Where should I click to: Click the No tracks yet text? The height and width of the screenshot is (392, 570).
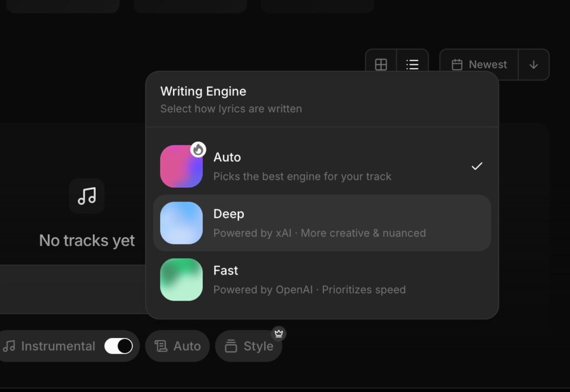86,240
